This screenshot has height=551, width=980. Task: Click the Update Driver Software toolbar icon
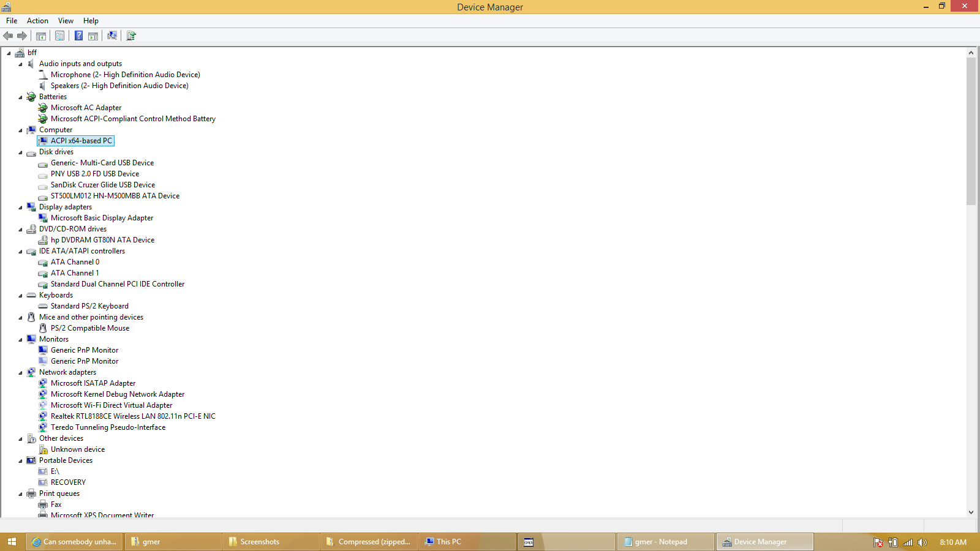[130, 36]
